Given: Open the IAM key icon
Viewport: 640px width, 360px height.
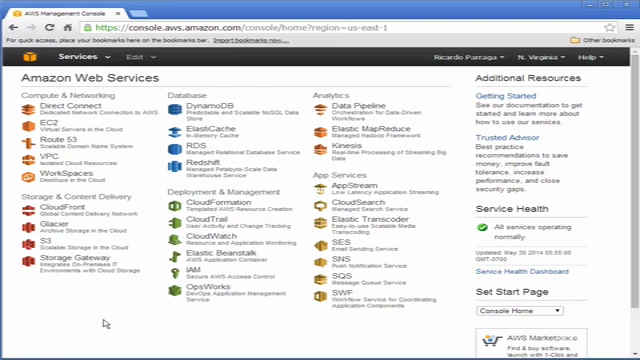Looking at the screenshot, I should tap(175, 273).
